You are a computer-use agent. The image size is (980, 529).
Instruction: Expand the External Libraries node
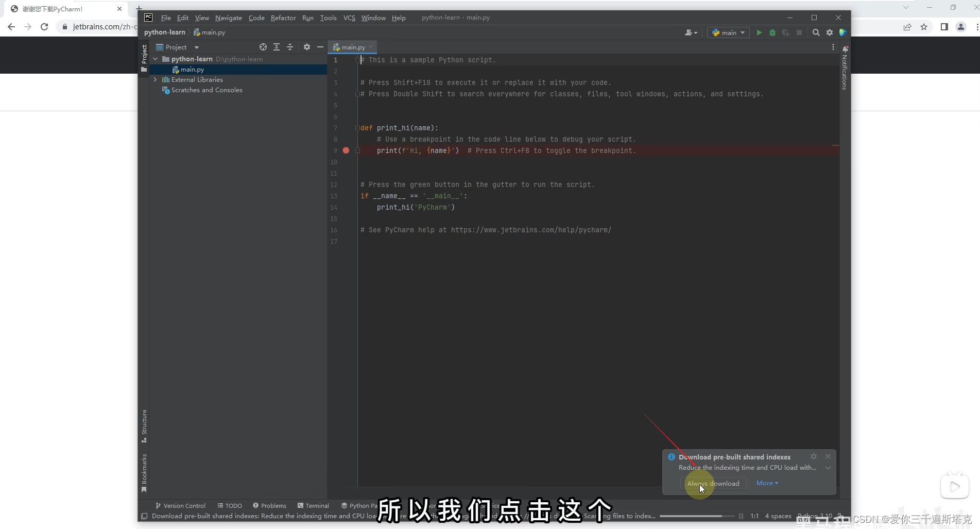pos(155,80)
